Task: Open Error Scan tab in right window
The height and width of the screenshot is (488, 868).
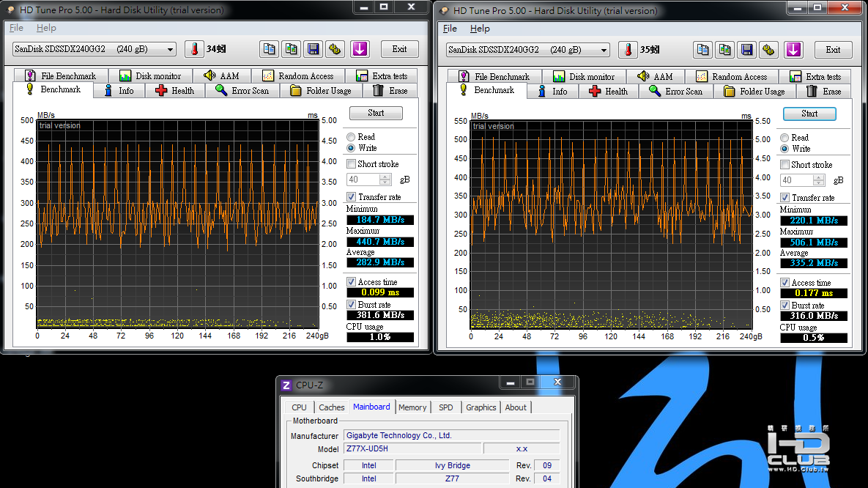Action: point(676,92)
